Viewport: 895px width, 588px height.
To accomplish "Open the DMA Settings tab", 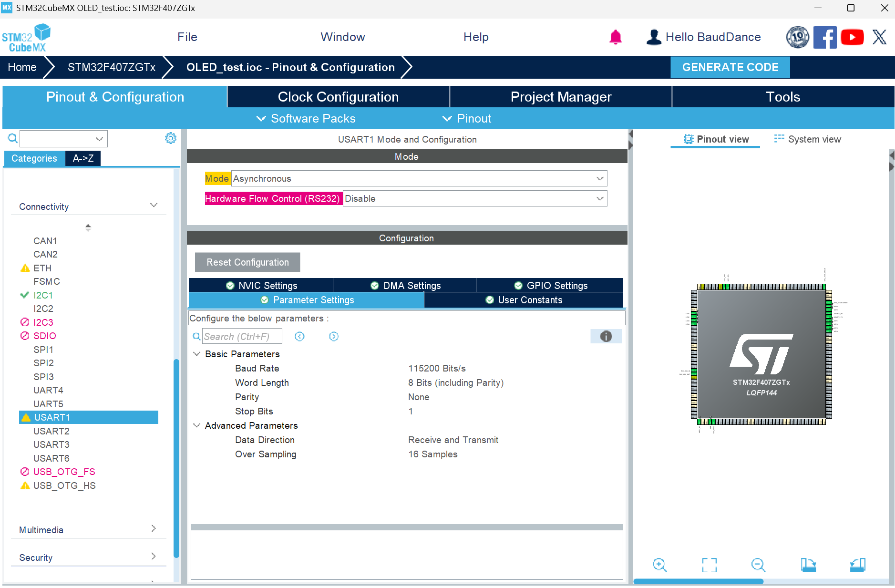I will 405,285.
